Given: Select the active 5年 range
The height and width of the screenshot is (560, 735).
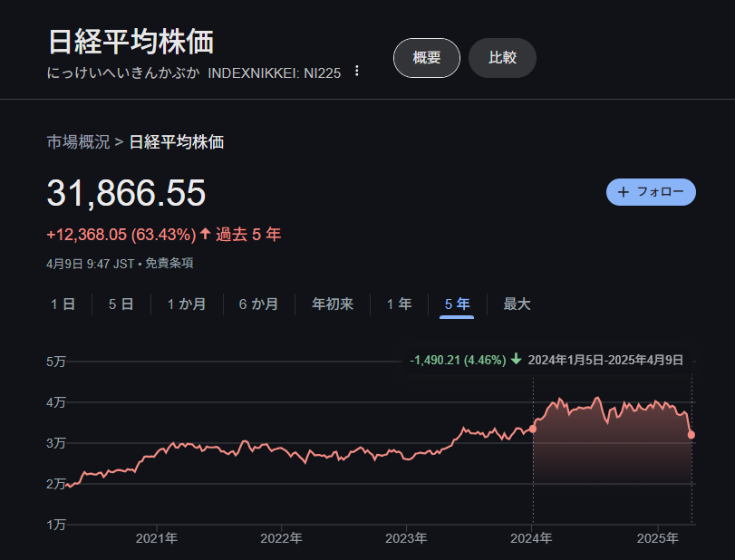Looking at the screenshot, I should [457, 304].
